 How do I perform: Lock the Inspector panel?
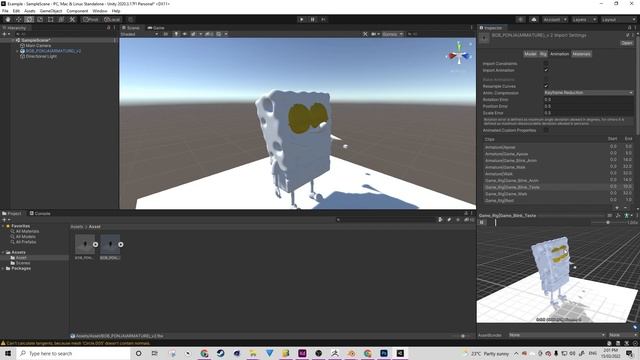click(x=629, y=28)
